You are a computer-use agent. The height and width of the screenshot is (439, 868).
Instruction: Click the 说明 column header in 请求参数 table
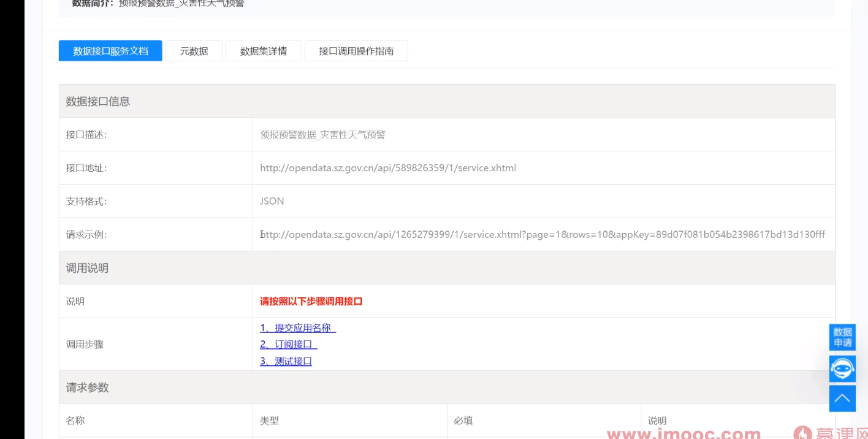click(x=657, y=421)
